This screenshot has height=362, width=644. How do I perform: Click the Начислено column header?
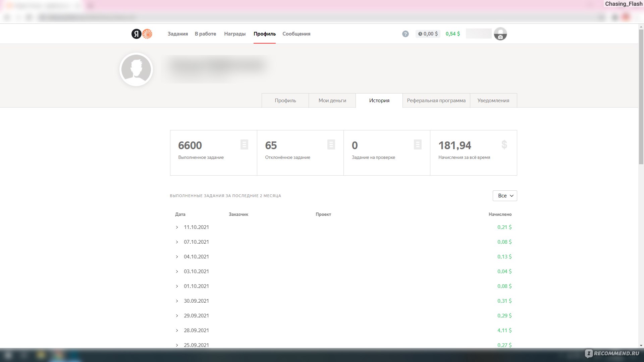pyautogui.click(x=500, y=215)
